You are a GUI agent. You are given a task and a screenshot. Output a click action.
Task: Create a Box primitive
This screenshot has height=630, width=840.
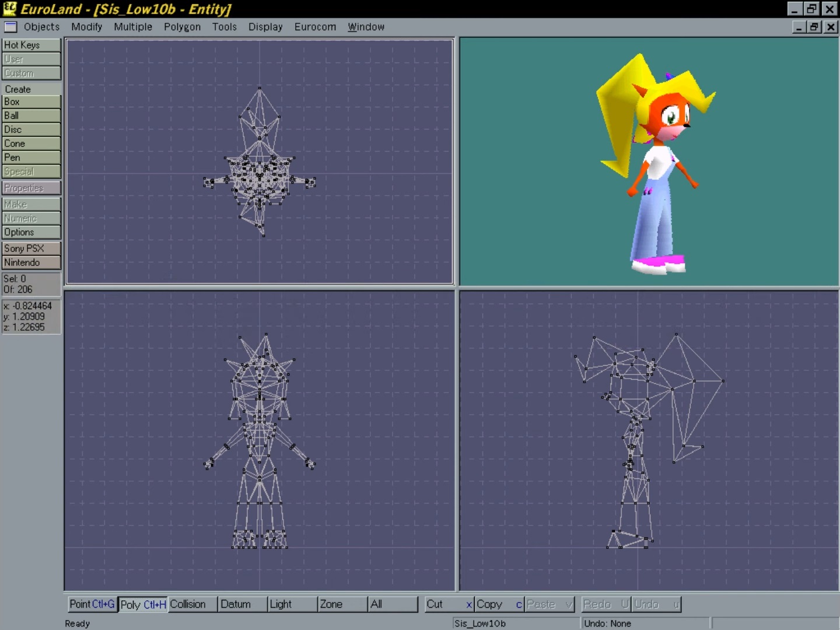[x=31, y=101]
